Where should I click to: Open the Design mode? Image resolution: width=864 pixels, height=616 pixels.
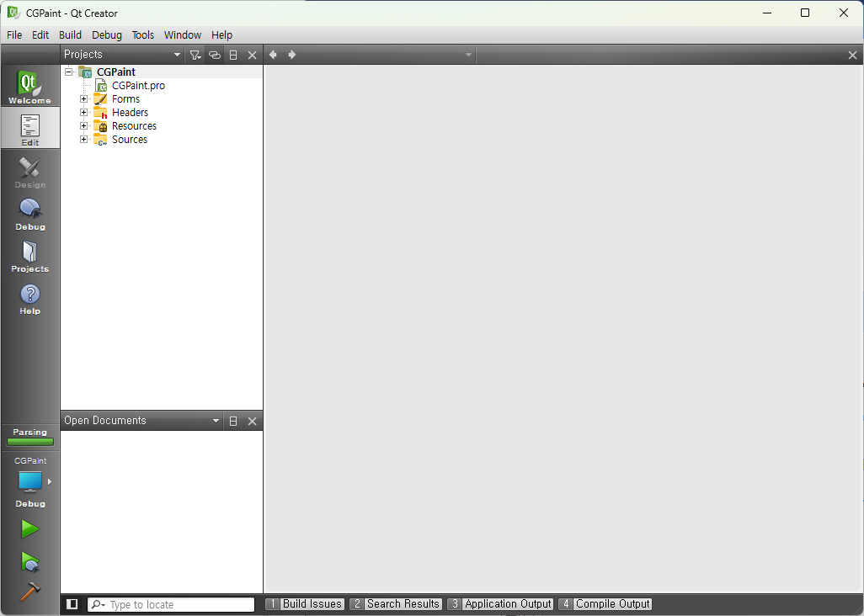[x=29, y=172]
